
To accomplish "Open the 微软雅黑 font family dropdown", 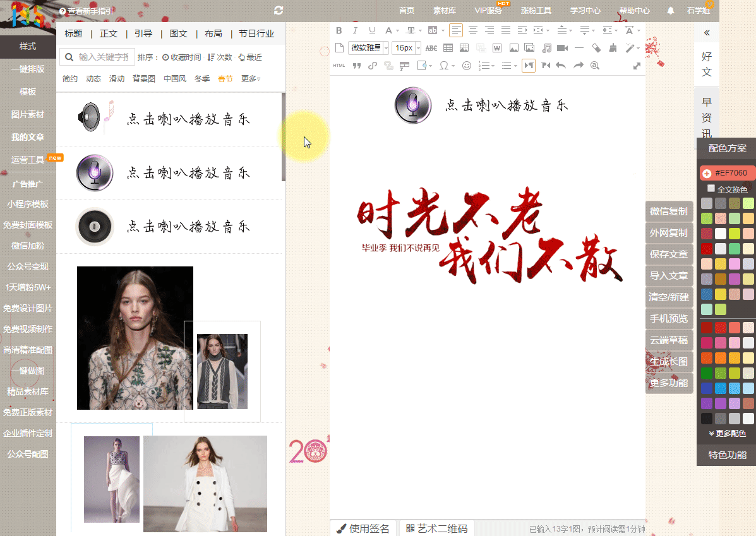I will pos(368,48).
